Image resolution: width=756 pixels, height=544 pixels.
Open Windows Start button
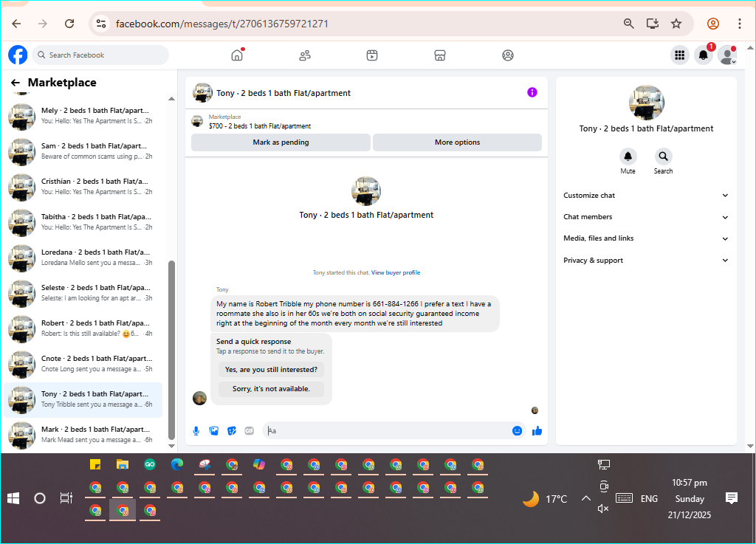pyautogui.click(x=13, y=498)
